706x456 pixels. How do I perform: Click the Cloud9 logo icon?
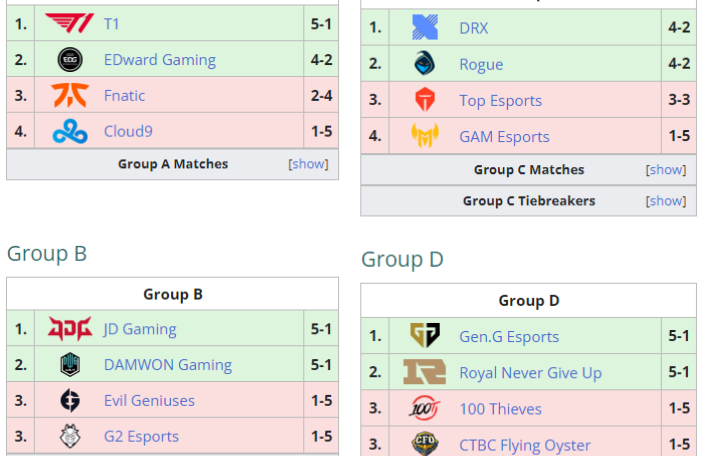point(70,131)
